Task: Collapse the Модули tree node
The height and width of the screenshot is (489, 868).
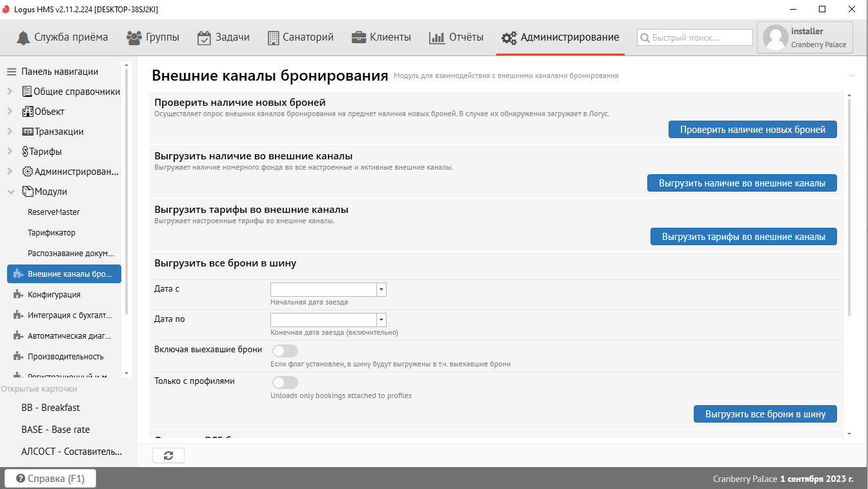Action: tap(10, 192)
